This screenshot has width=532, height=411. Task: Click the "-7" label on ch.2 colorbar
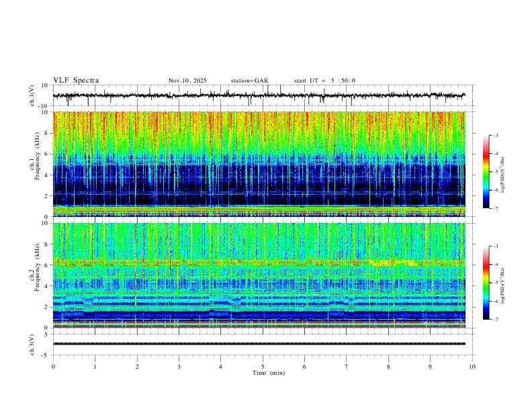point(495,320)
